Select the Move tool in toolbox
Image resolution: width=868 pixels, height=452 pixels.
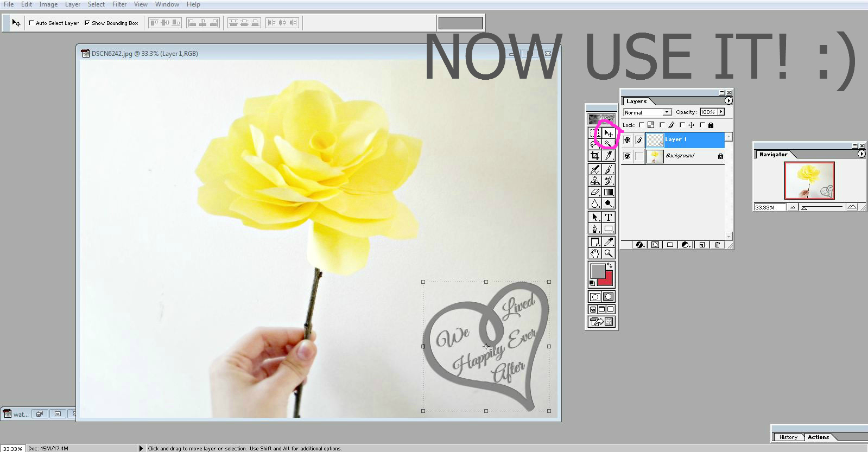(609, 133)
